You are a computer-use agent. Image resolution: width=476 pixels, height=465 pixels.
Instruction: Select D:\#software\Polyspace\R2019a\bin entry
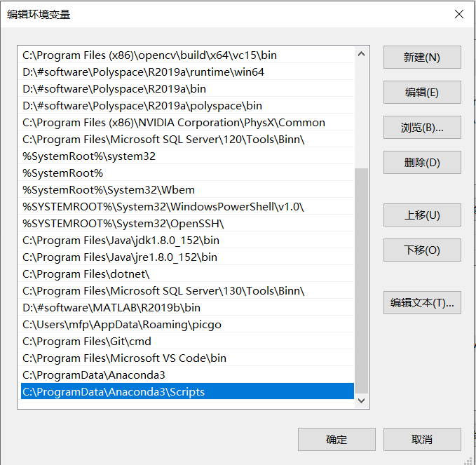187,88
